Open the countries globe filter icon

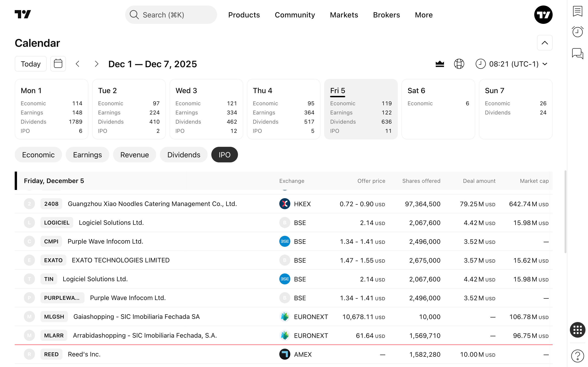click(459, 64)
